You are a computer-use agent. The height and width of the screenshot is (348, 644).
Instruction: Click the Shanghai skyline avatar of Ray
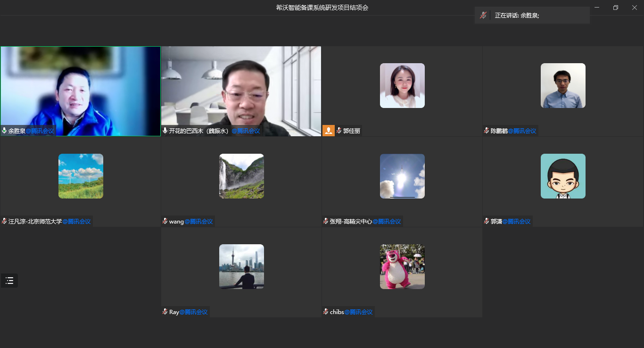point(241,266)
